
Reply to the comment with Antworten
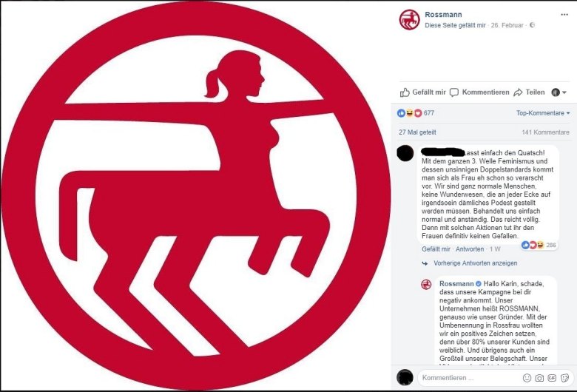point(470,249)
